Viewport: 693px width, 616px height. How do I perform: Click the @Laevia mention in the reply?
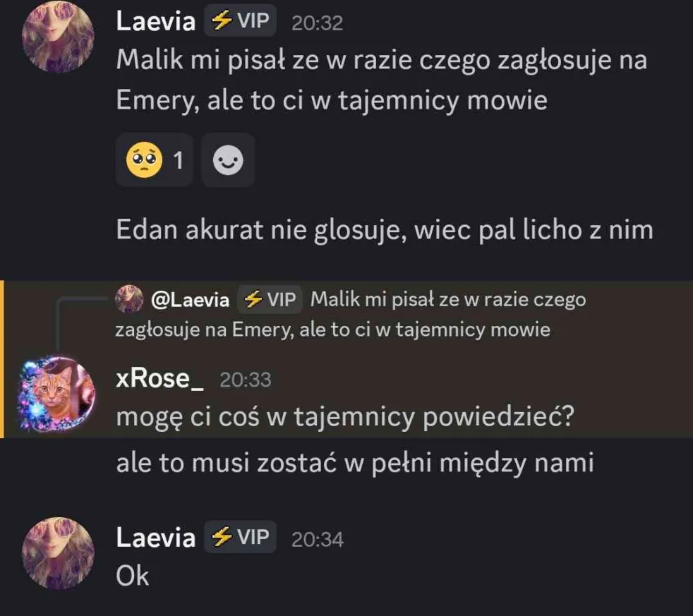tap(190, 300)
